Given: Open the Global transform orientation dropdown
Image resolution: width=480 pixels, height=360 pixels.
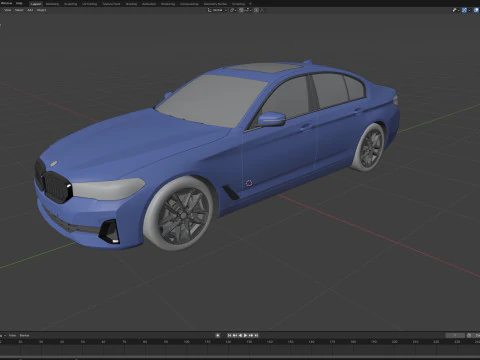Looking at the screenshot, I should (x=217, y=10).
